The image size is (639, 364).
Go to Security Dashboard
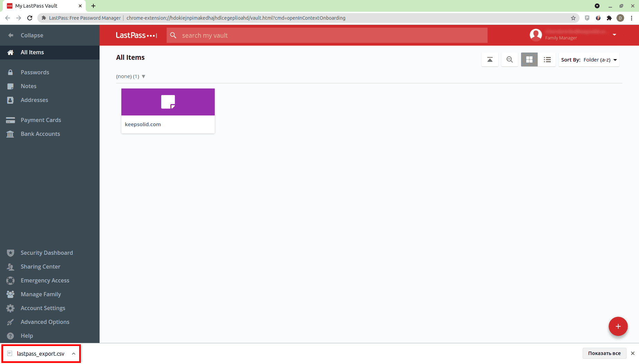(46, 253)
